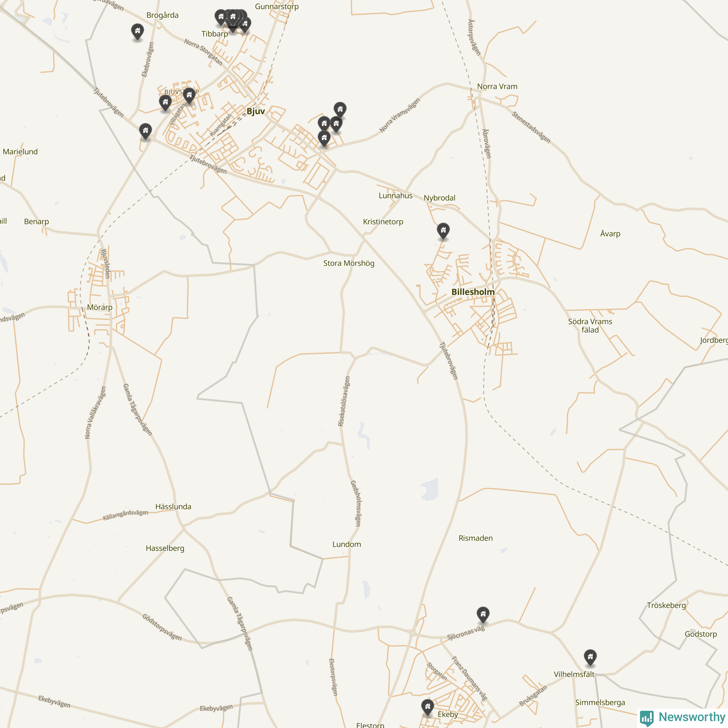Click house marker west of Brogårda near Ekebrovägen
This screenshot has height=728, width=728.
[x=138, y=31]
